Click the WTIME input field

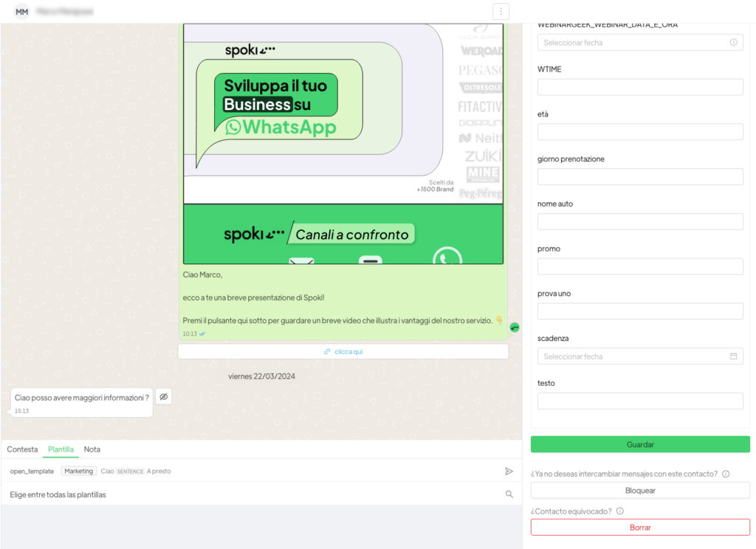point(640,87)
